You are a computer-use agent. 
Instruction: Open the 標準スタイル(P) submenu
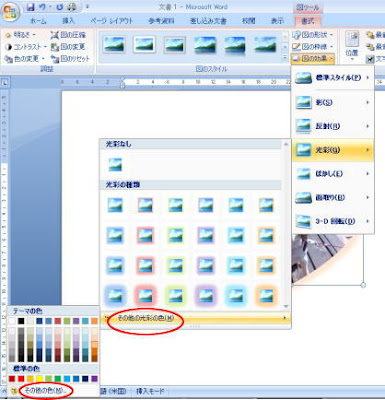click(333, 78)
